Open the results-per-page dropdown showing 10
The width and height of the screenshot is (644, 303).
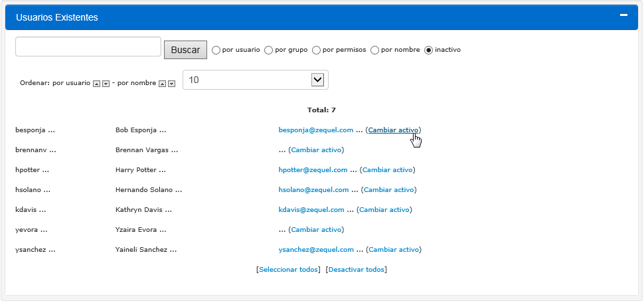pyautogui.click(x=255, y=80)
